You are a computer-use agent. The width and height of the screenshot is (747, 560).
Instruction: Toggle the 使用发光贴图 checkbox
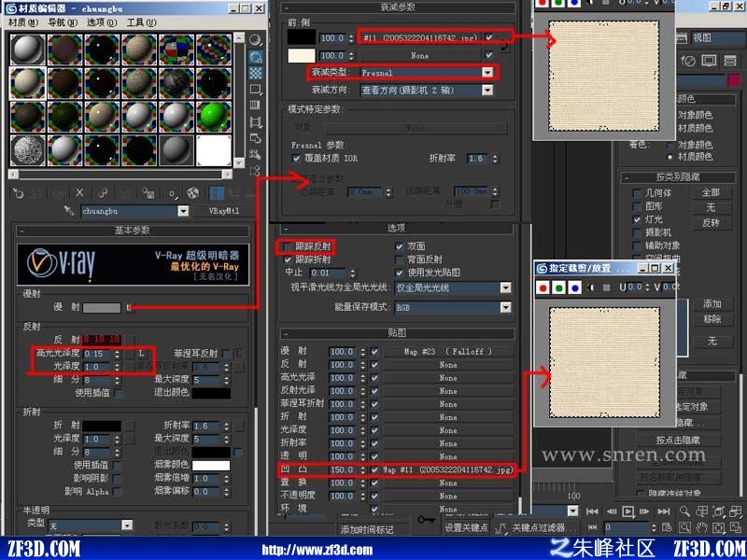(x=400, y=273)
